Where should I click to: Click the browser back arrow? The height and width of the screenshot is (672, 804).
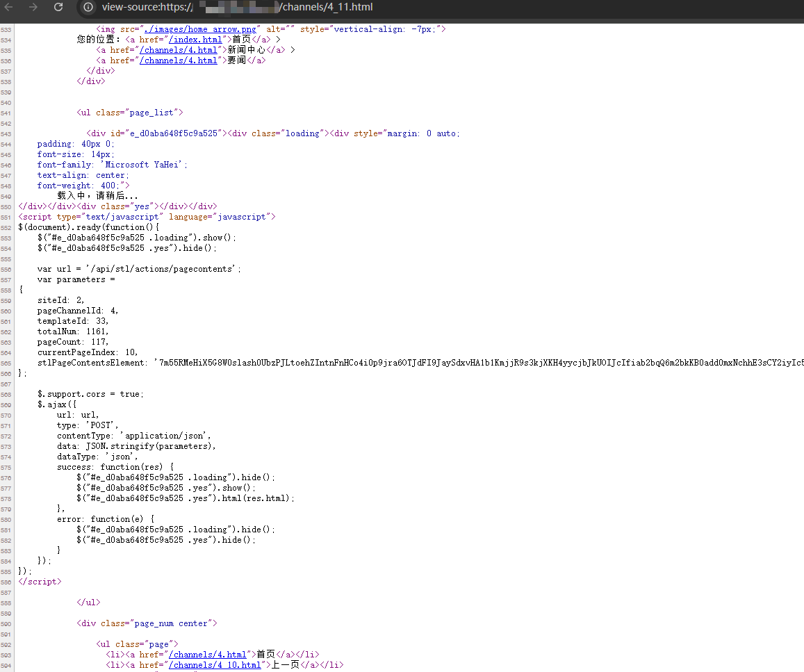(x=9, y=7)
